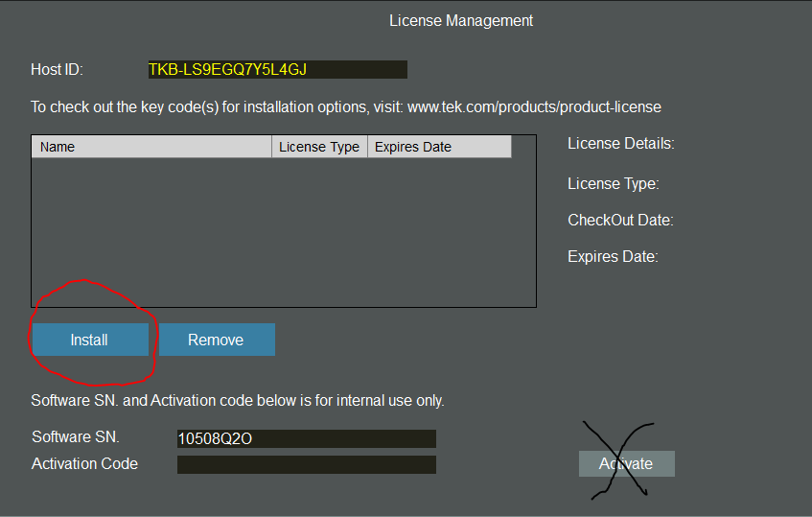Click the Activation Code label
This screenshot has width=812, height=517.
(x=85, y=463)
